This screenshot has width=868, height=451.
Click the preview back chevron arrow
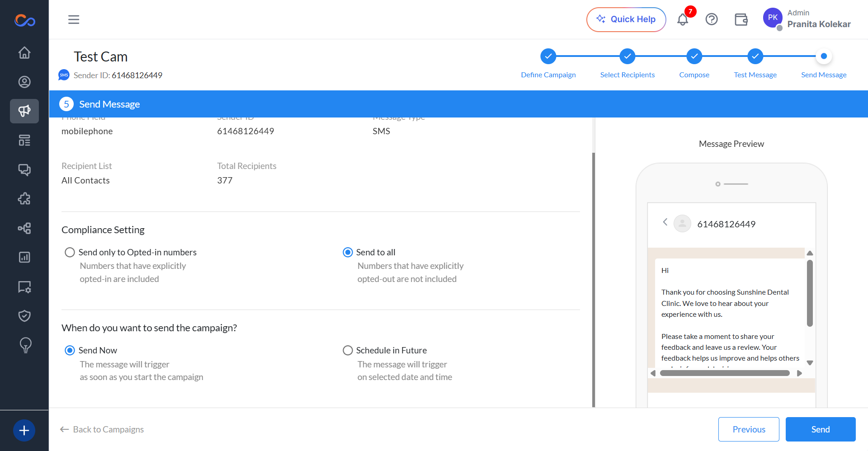pos(665,222)
